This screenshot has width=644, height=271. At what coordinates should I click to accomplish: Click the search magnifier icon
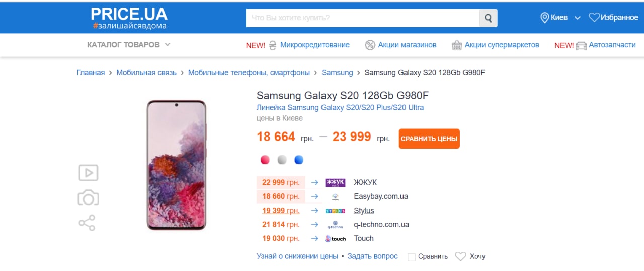488,18
